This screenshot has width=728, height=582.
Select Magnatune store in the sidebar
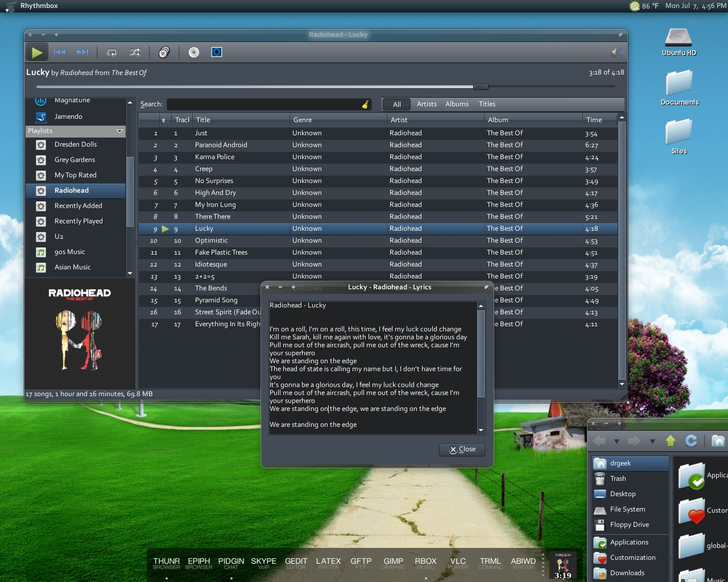(72, 101)
